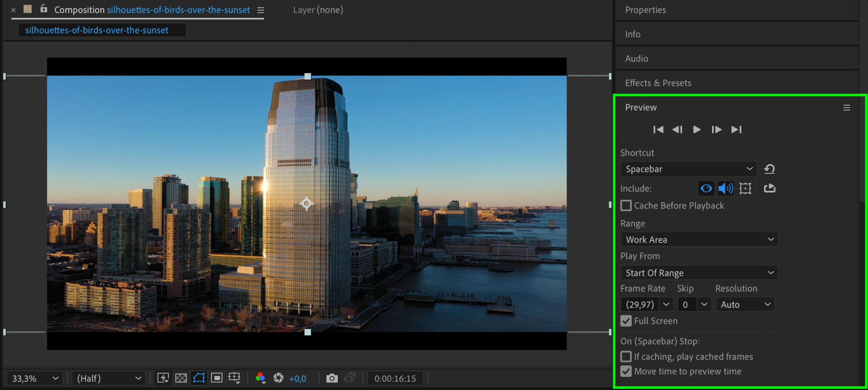Click the Reset Exposure aperture icon
This screenshot has width=868, height=390.
click(x=278, y=378)
